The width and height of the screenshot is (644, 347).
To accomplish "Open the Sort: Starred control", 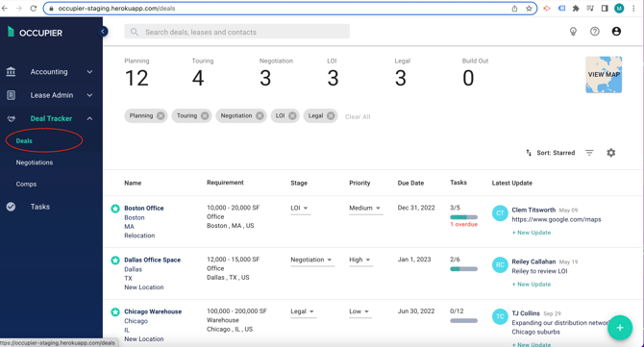I will click(551, 153).
